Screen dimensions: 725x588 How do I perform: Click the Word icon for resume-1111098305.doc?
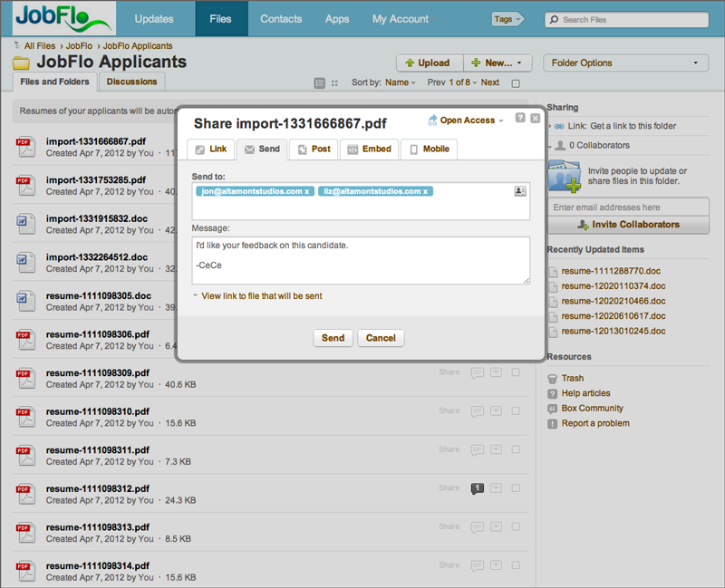(26, 302)
